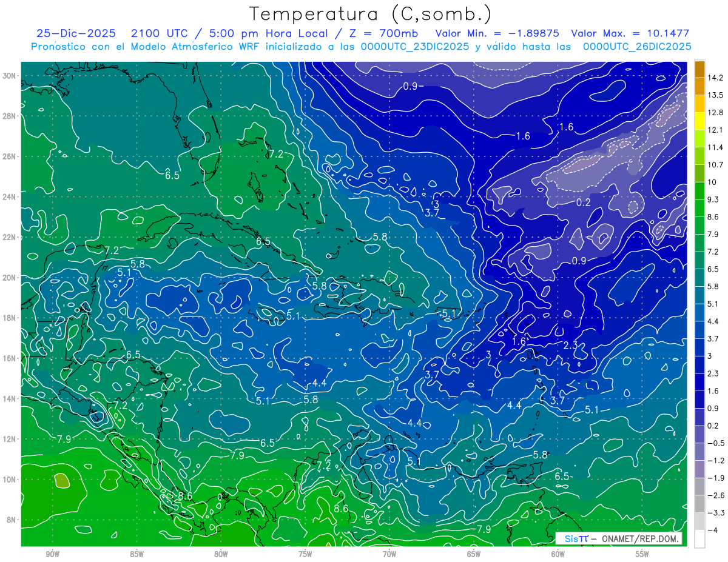The image size is (728, 562).
Task: Click the '90W' longitude axis label
Action: click(53, 554)
